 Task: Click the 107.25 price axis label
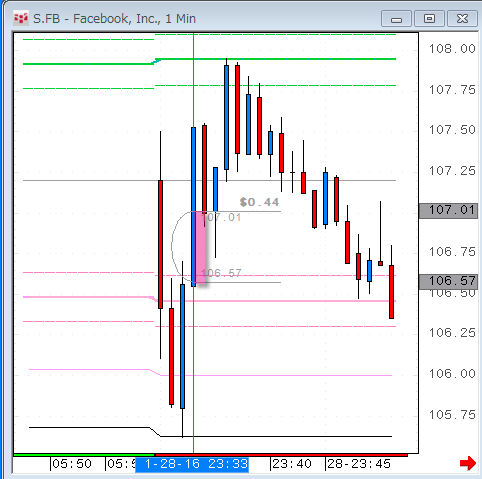tap(452, 171)
